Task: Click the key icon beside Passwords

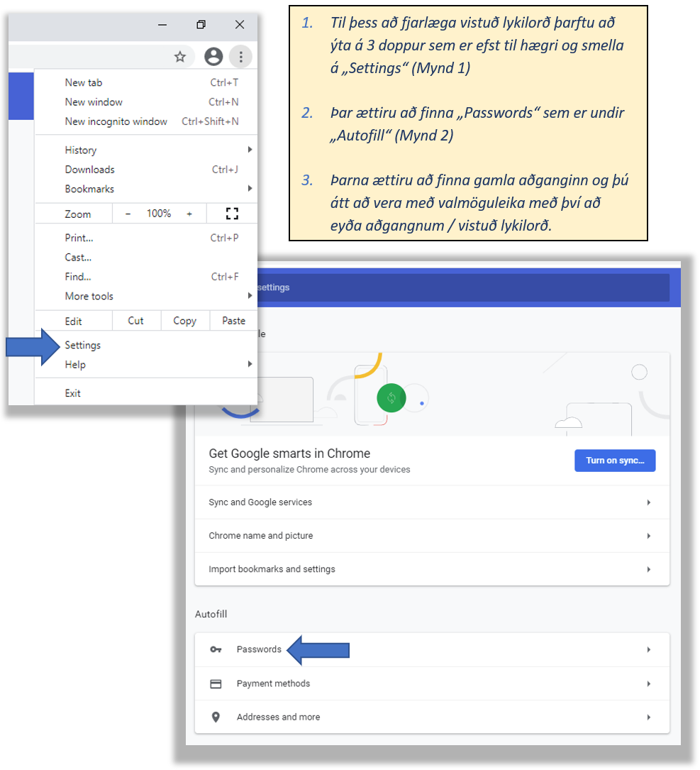Action: 216,649
